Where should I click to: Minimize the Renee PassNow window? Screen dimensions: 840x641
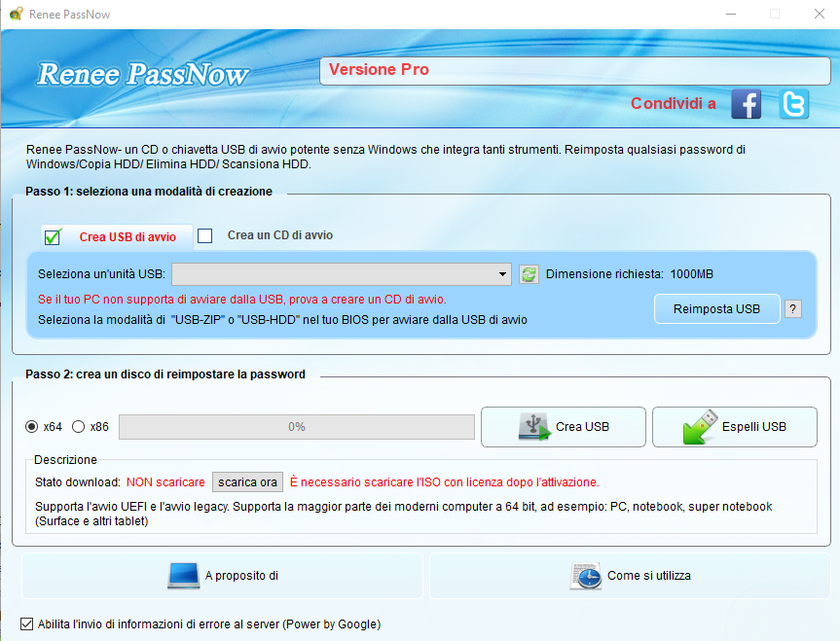(x=731, y=14)
